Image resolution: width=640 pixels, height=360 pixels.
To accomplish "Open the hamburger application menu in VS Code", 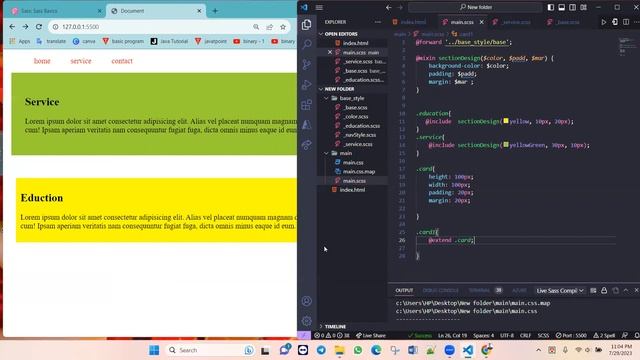I will click(319, 7).
